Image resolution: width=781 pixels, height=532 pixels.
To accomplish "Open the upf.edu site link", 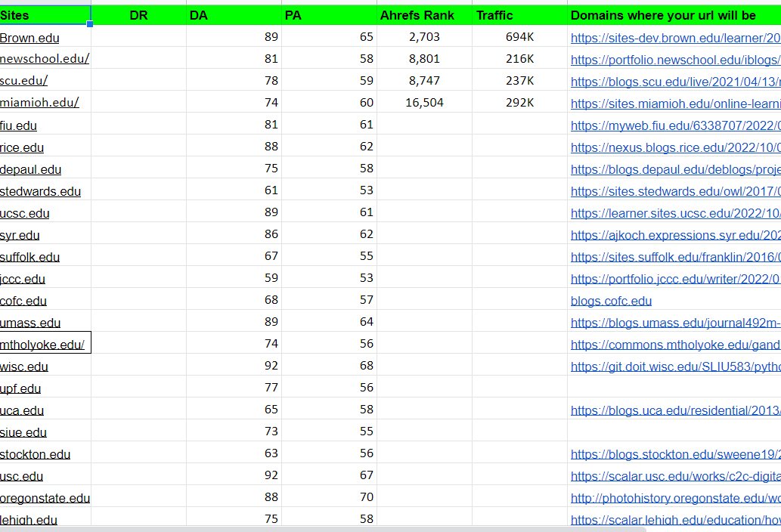I will [x=20, y=388].
